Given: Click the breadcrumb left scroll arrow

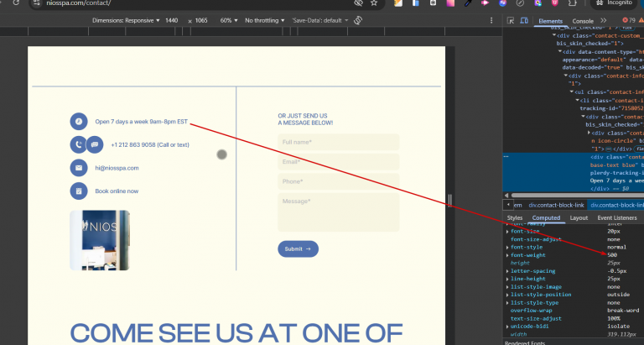Looking at the screenshot, I should (508, 204).
